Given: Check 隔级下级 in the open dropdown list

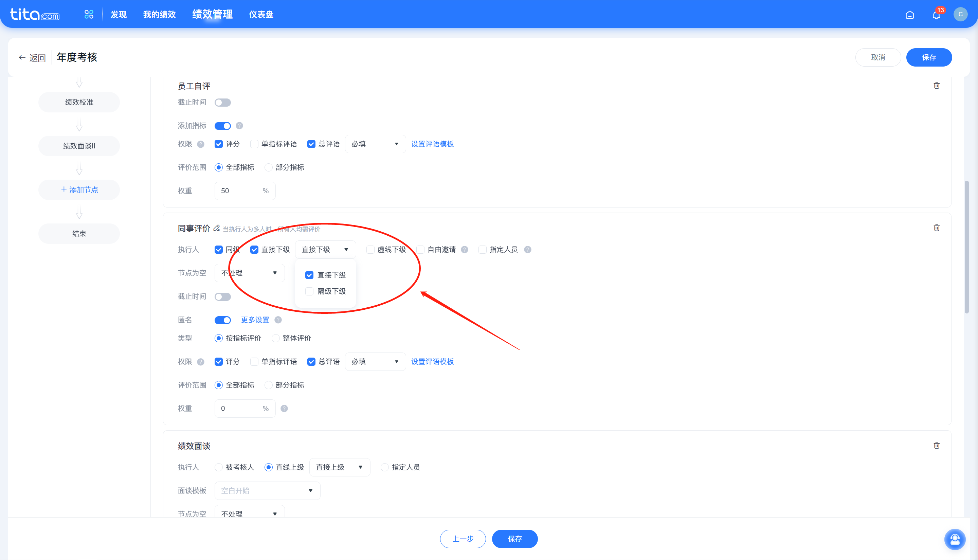Looking at the screenshot, I should coord(309,291).
